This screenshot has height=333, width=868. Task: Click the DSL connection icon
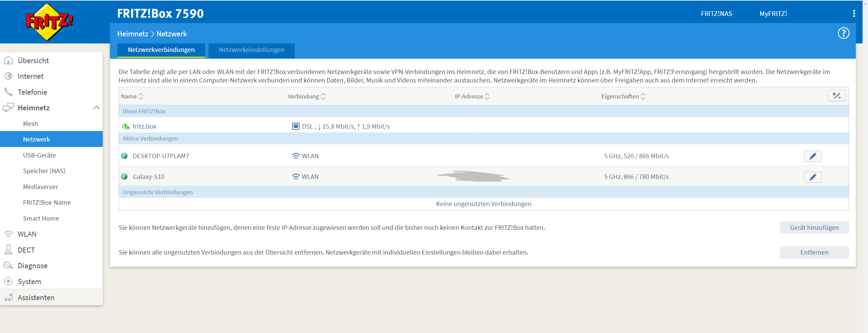295,126
